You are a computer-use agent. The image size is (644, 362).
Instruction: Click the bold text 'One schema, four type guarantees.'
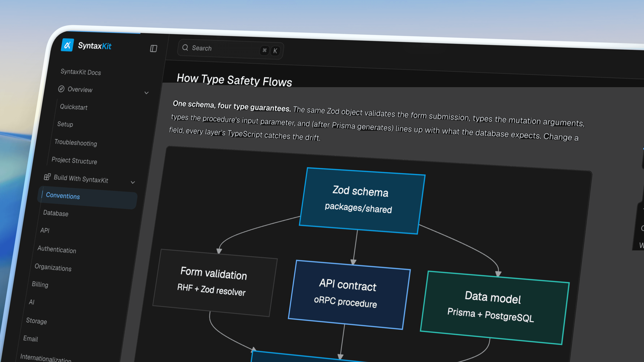pyautogui.click(x=232, y=106)
